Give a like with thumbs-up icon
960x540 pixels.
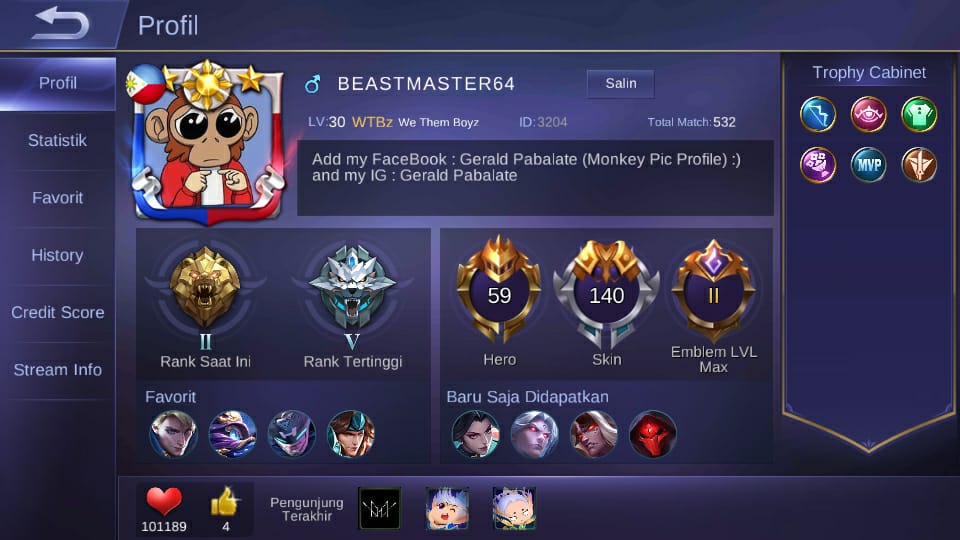(225, 501)
